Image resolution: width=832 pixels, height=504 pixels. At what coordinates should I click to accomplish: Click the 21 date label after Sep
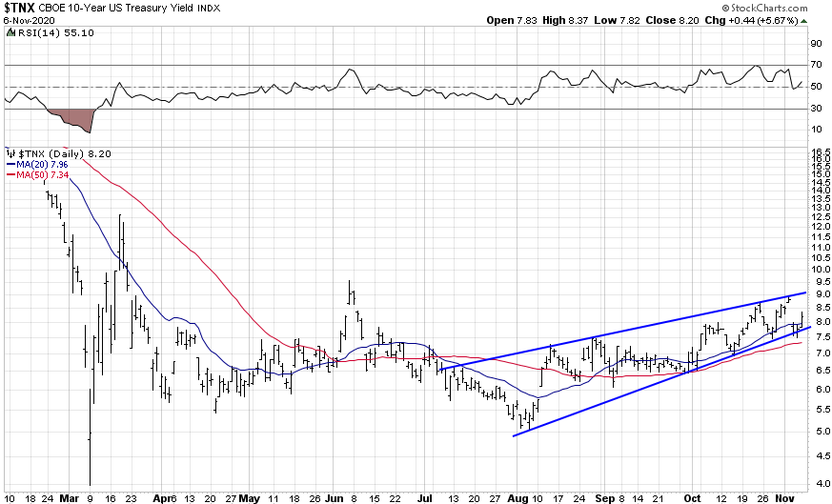click(658, 498)
